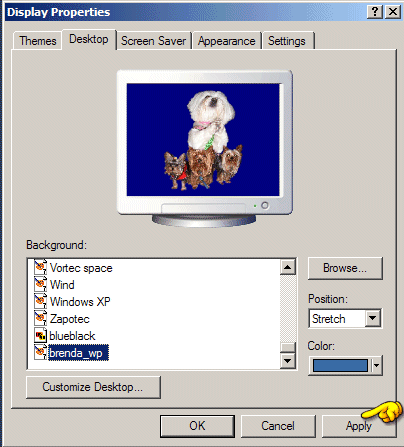The width and height of the screenshot is (404, 447).
Task: Select the monitor wallpaper preview image
Action: tap(203, 140)
